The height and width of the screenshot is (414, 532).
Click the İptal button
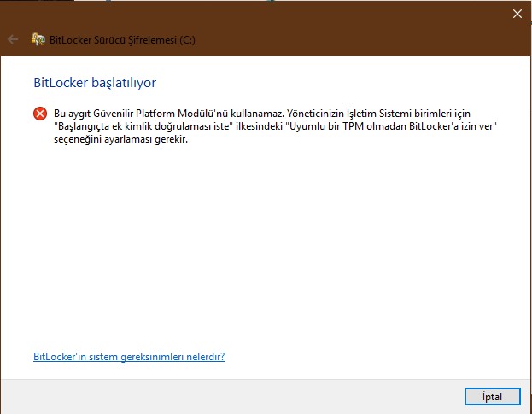click(x=493, y=396)
